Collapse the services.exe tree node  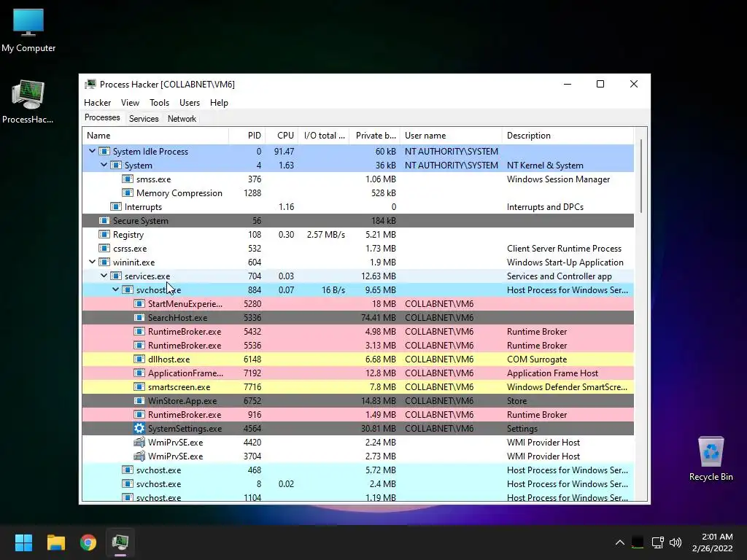pyautogui.click(x=104, y=276)
